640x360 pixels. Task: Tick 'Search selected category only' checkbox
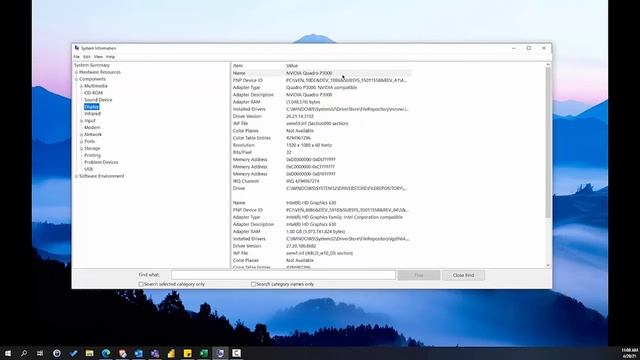(141, 284)
